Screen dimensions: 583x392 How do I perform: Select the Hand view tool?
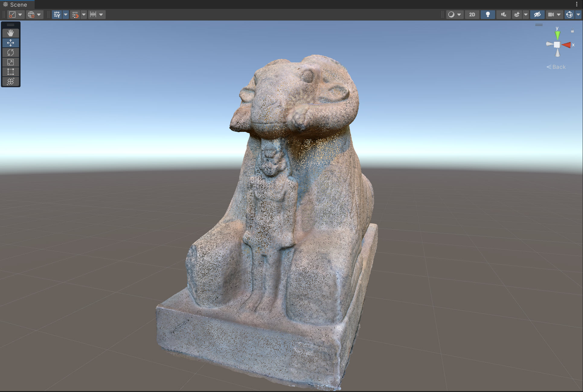11,33
